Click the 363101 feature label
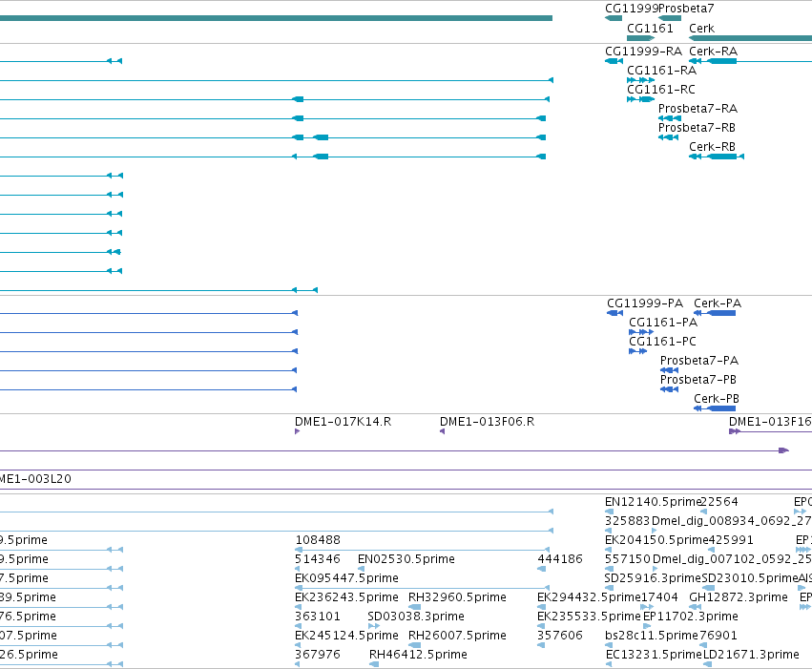Screen dimensions: 812x669 (x=318, y=617)
